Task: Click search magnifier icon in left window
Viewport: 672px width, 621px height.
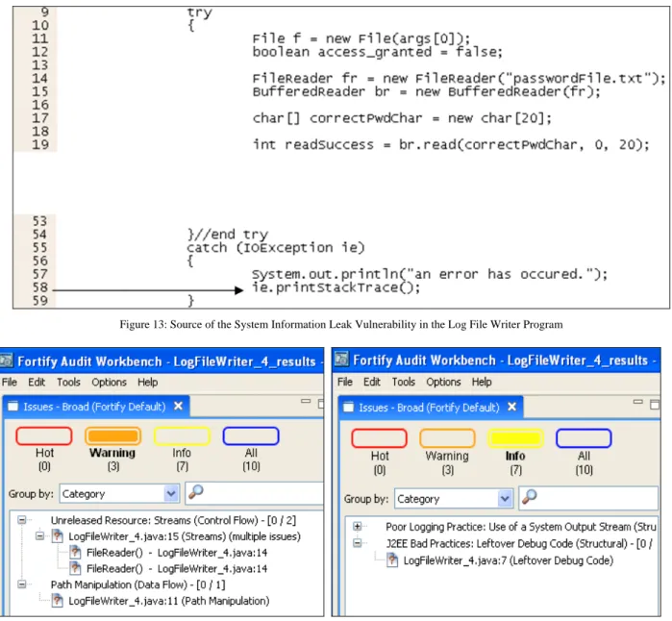Action: tap(196, 491)
